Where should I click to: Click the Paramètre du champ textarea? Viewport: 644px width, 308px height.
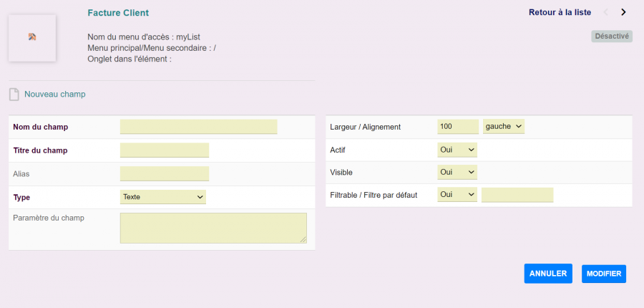(x=213, y=228)
